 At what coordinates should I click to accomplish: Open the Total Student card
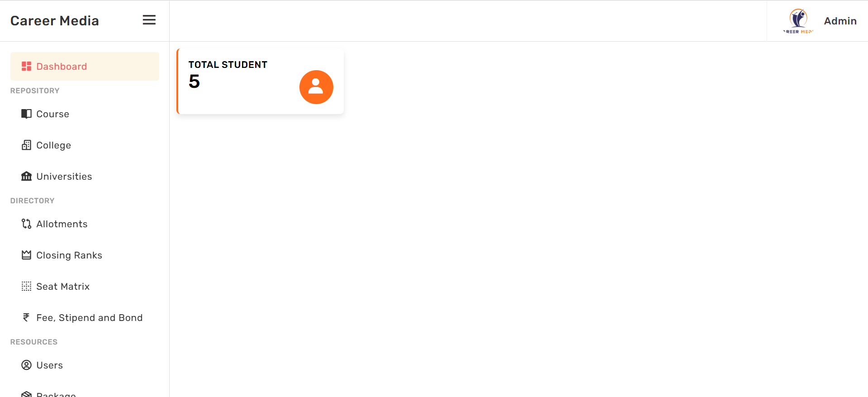(261, 81)
